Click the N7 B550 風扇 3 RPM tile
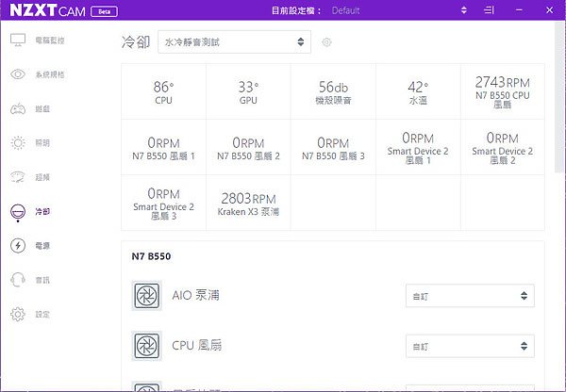Screen dimensions: 566x392 (333, 148)
